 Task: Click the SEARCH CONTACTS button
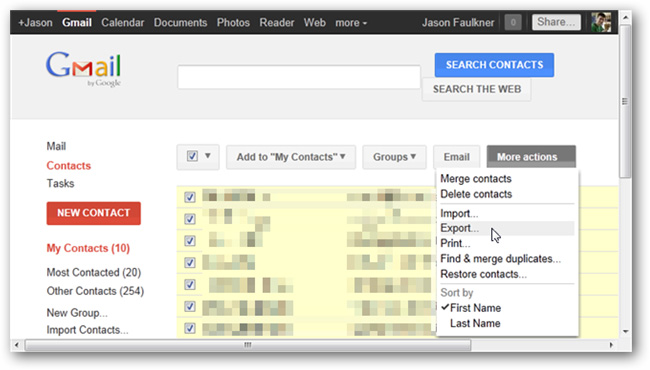click(x=494, y=65)
